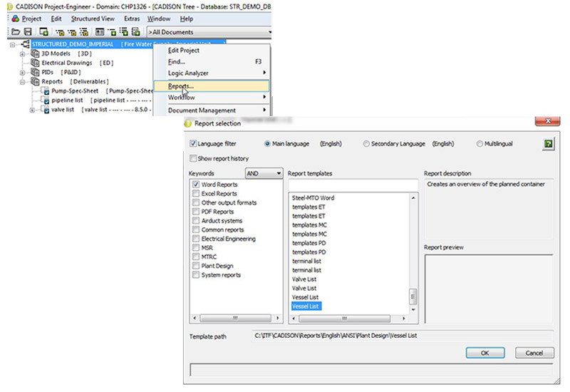
Task: Click the Report selection dialog title icon
Action: pyautogui.click(x=188, y=123)
